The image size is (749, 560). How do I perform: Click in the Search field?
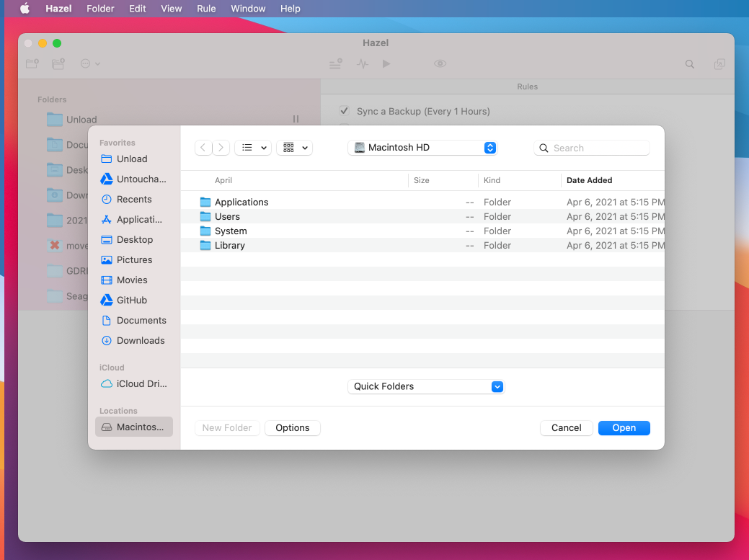(x=591, y=148)
